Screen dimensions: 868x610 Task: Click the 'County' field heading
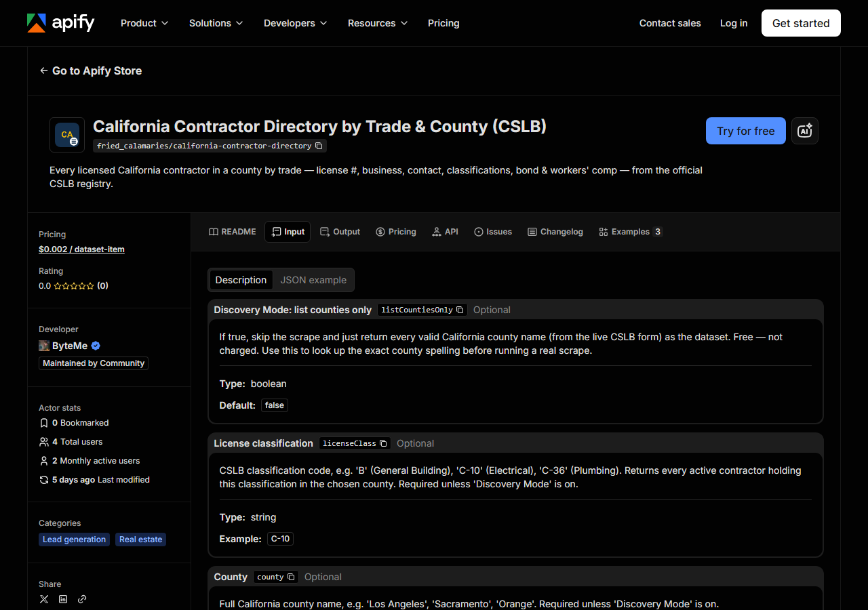[231, 577]
